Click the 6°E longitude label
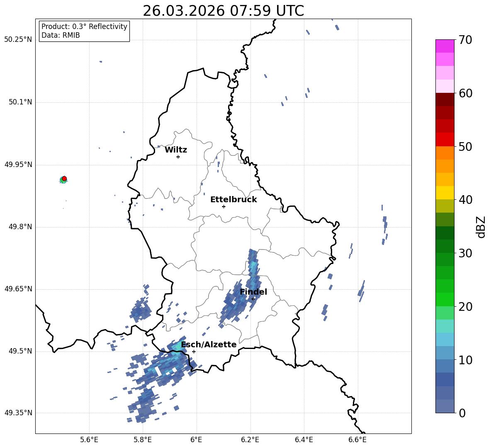The height and width of the screenshot is (448, 491). coord(196,440)
